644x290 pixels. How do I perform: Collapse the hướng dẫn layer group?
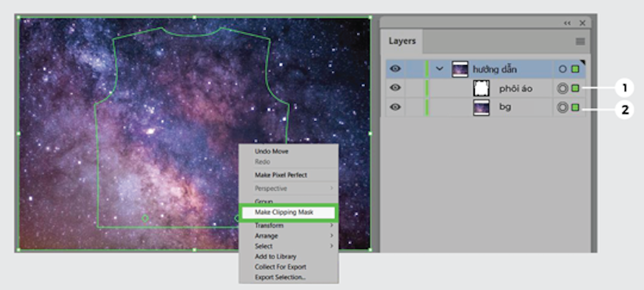coord(440,69)
